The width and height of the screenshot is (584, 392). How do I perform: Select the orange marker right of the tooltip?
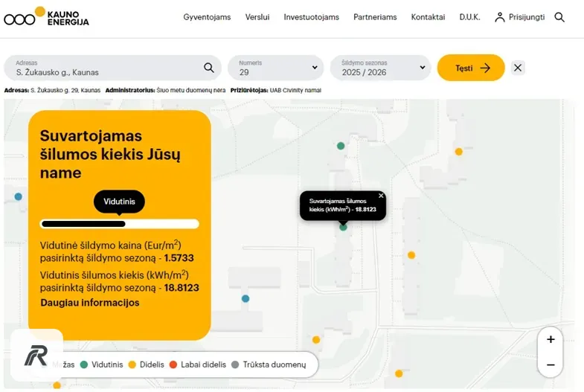pos(411,255)
